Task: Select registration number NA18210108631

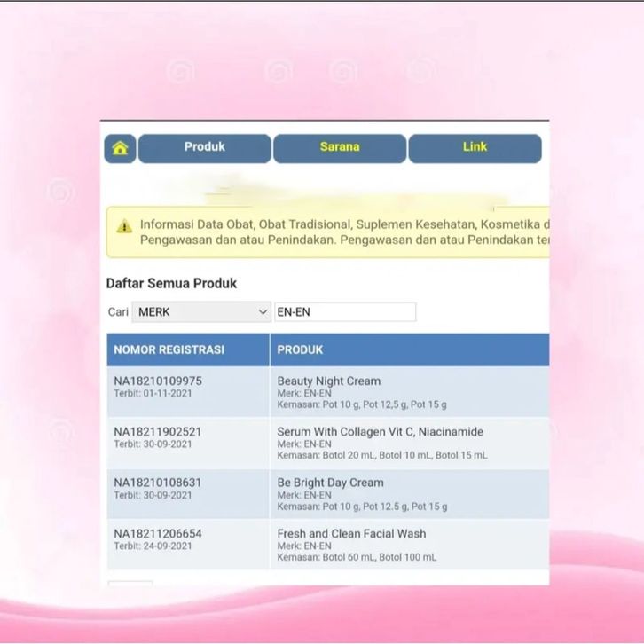Action: [x=158, y=483]
